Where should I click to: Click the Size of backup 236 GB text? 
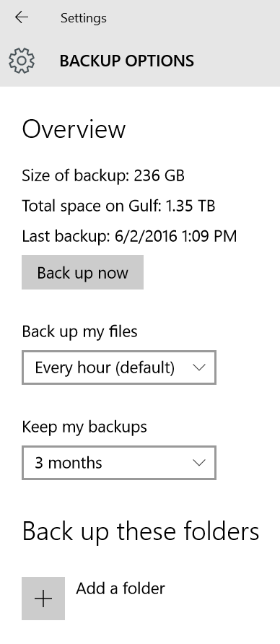[103, 175]
